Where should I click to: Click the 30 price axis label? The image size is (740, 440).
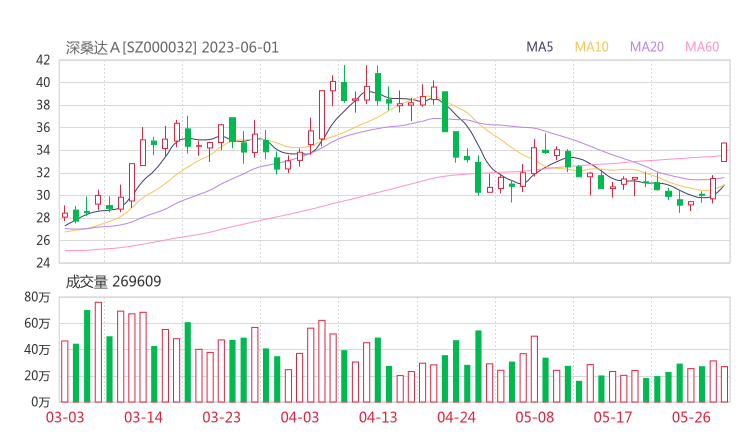pos(43,195)
